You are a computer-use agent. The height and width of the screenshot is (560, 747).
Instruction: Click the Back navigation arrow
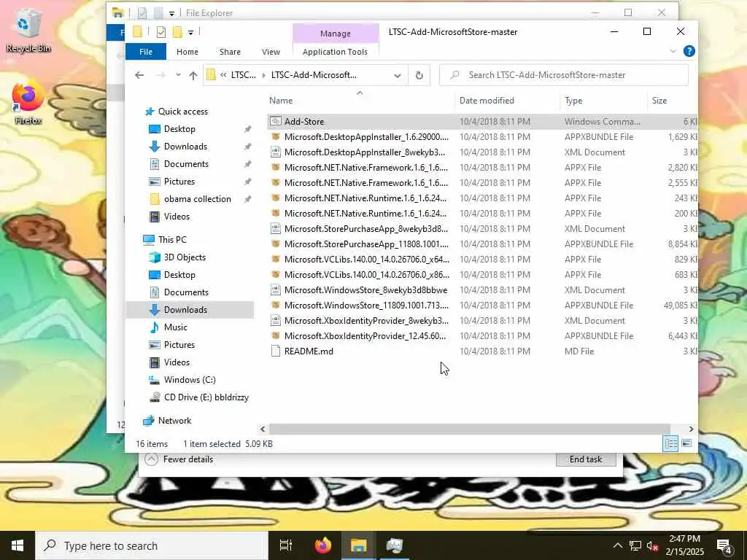139,75
